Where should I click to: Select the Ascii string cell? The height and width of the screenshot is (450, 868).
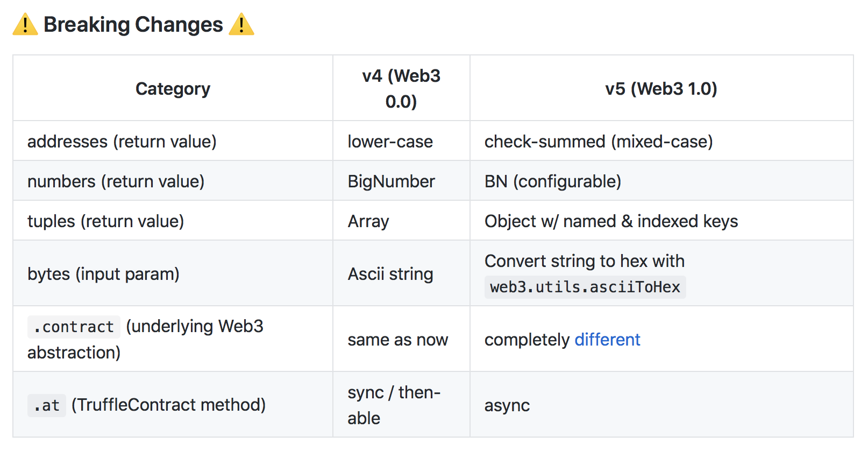pos(390,274)
